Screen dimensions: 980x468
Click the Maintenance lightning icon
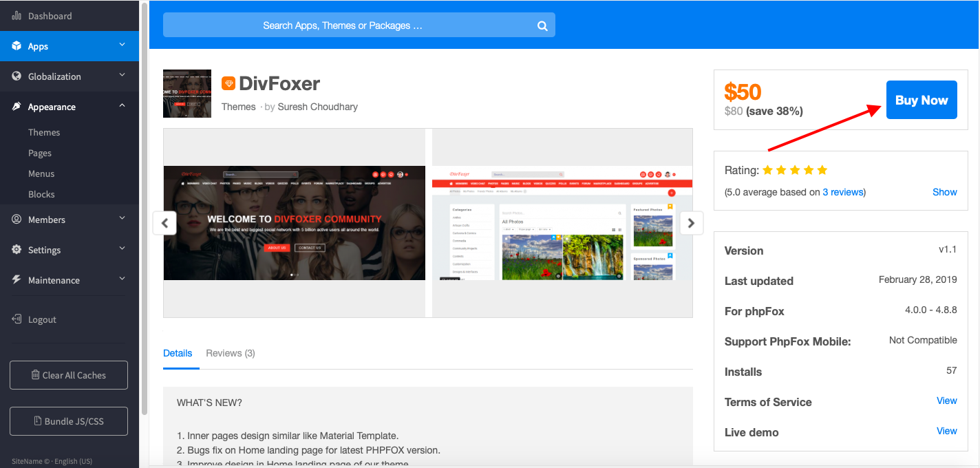(x=17, y=280)
